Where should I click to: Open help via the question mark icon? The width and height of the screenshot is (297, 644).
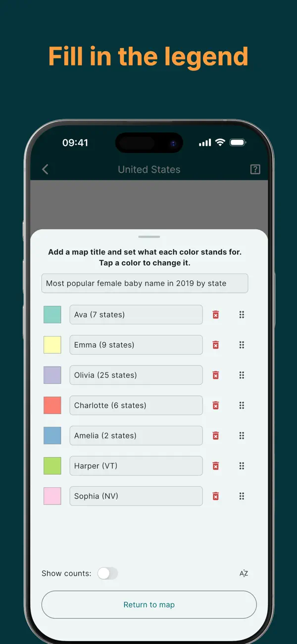coord(255,169)
